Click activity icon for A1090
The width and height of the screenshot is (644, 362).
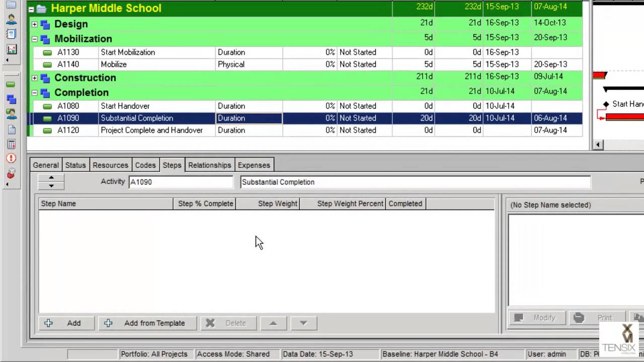pos(47,118)
